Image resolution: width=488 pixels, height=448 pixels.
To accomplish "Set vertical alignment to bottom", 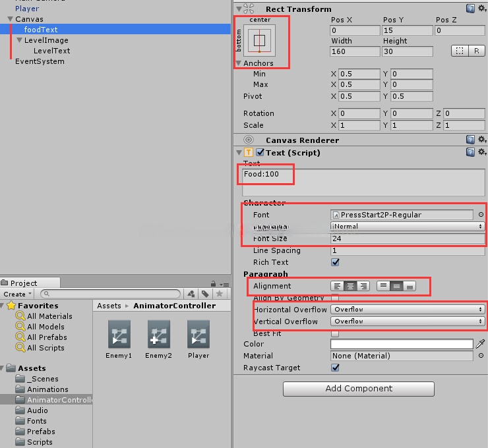I will (x=410, y=286).
